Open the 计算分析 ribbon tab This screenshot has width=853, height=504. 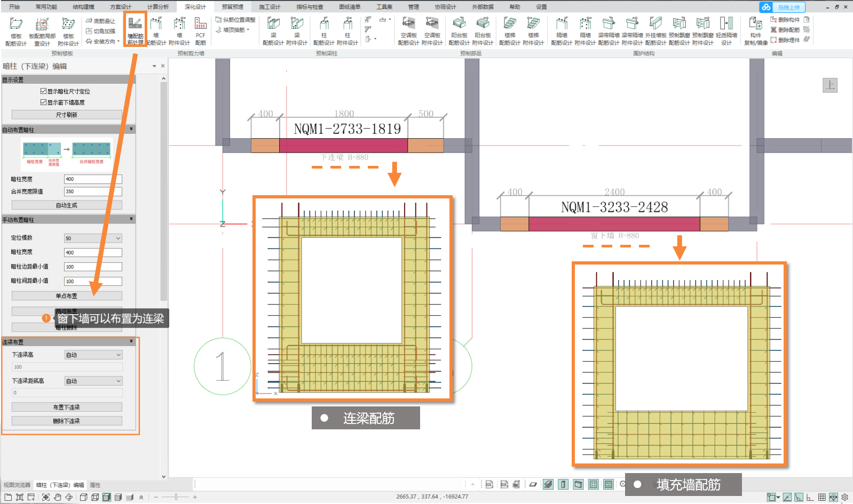pyautogui.click(x=157, y=7)
